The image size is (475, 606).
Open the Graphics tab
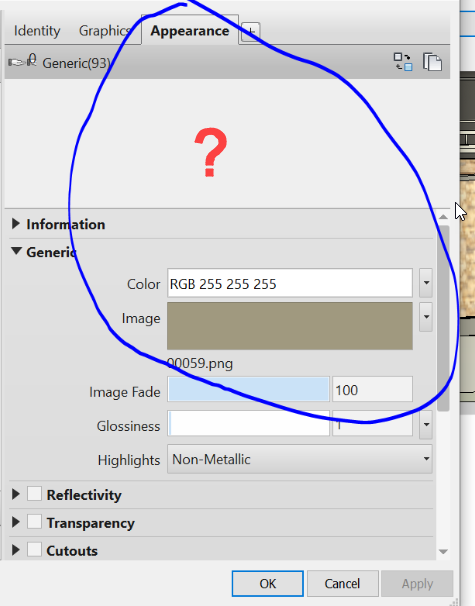104,31
